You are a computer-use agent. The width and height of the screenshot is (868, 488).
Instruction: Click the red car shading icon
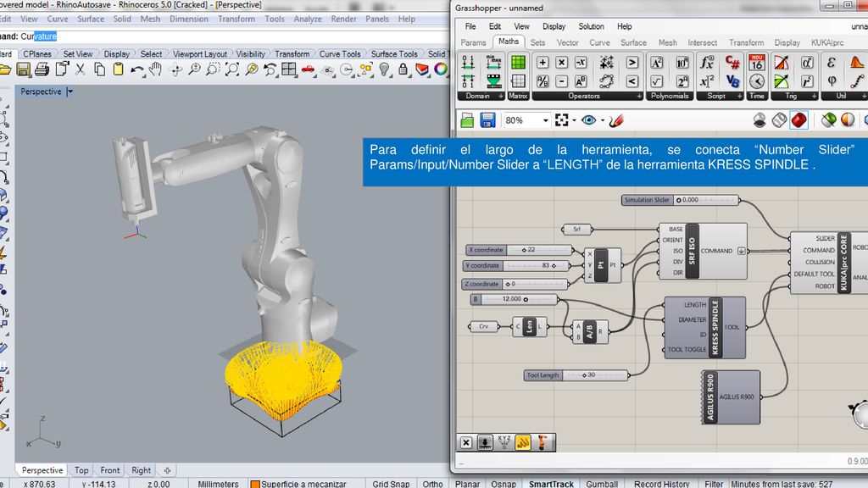click(x=308, y=69)
